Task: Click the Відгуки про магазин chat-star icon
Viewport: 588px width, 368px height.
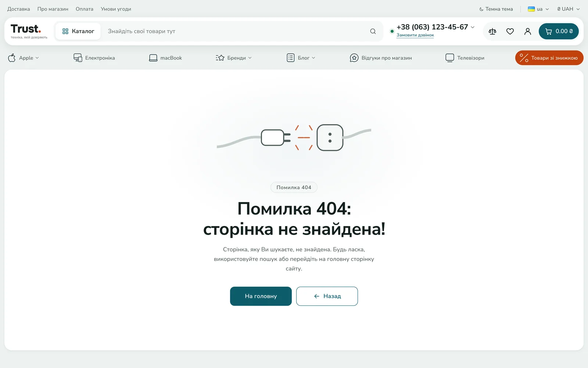Action: coord(354,58)
